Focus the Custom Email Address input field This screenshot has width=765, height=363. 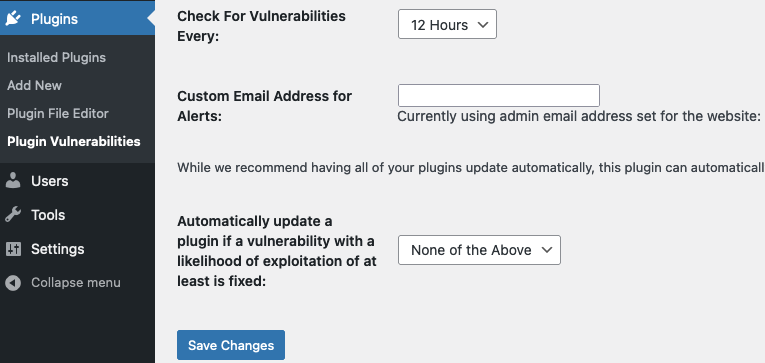coord(499,96)
